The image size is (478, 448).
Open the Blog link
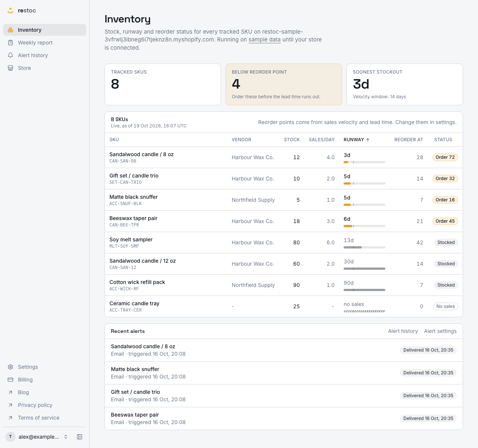[44, 392]
